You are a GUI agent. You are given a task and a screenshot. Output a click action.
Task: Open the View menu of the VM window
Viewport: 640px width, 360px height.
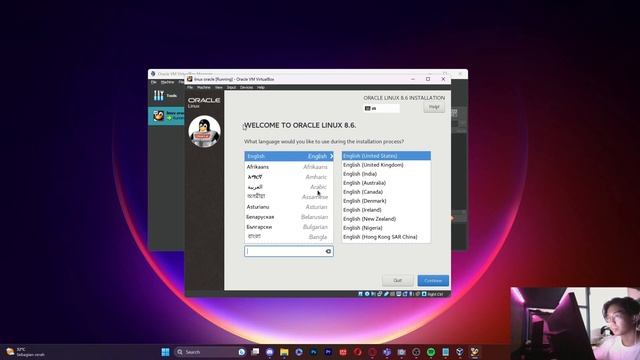pyautogui.click(x=219, y=87)
